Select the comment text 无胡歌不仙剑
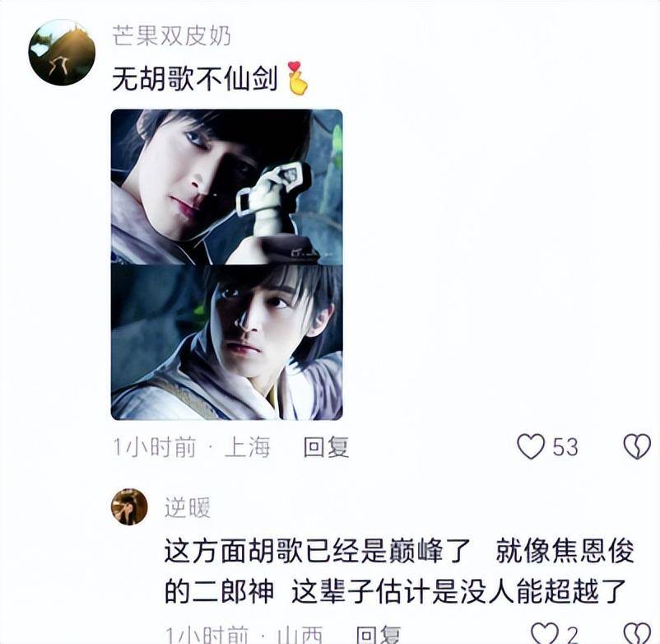The height and width of the screenshot is (644, 660). (x=195, y=79)
